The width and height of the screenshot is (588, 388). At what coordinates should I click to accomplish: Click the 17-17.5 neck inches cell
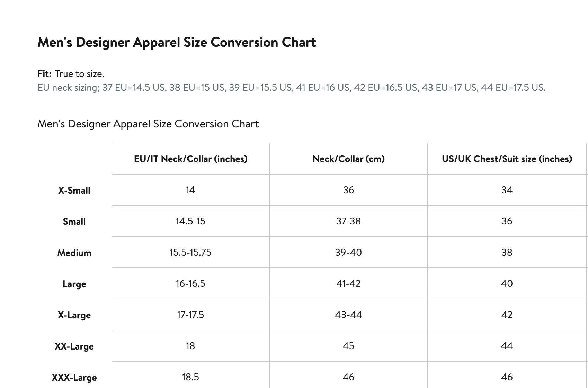pos(190,315)
